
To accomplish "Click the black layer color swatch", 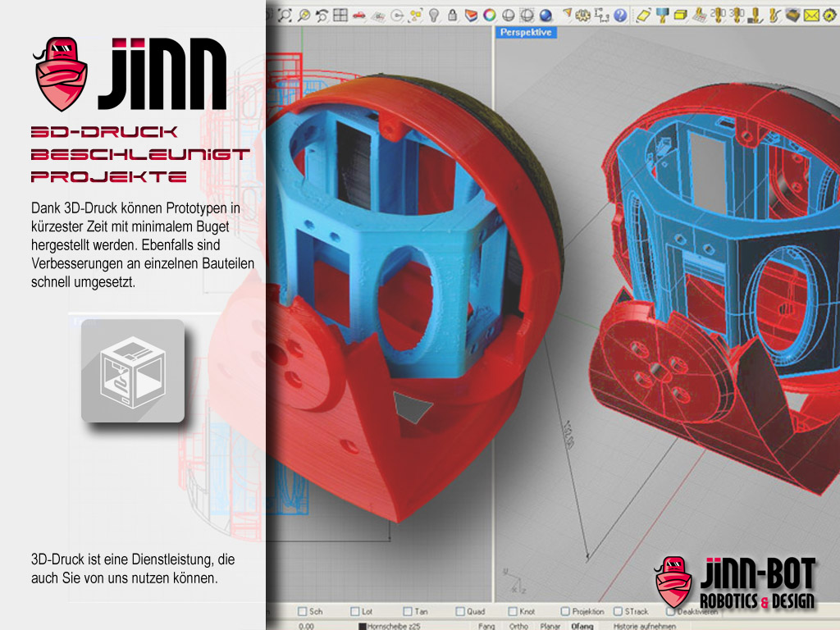I will point(362,626).
